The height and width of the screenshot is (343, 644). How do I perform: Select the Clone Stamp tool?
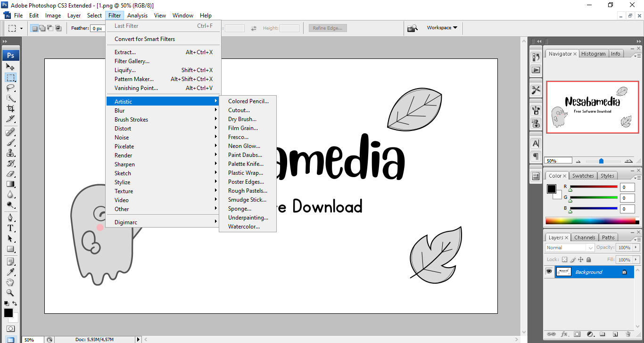(x=10, y=153)
